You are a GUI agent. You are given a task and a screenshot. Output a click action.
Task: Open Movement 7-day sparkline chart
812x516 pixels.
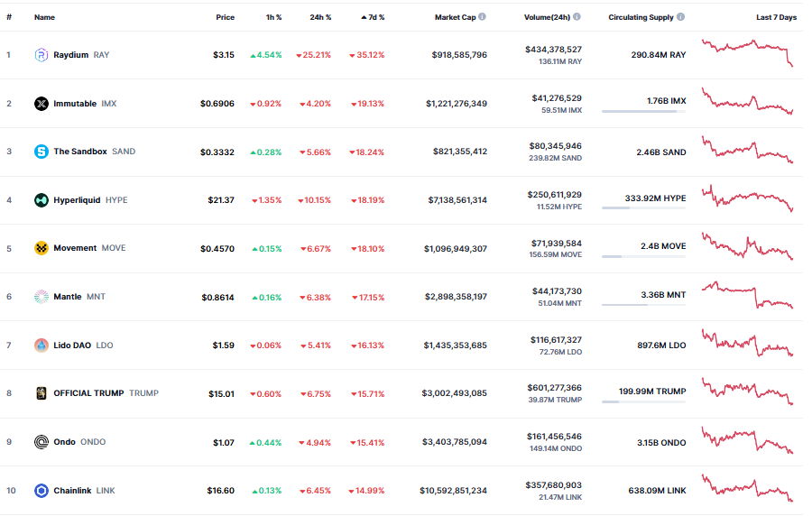[x=747, y=246]
